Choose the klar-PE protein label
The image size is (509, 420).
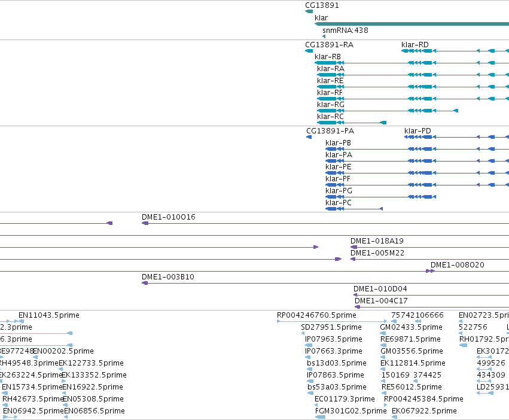339,168
